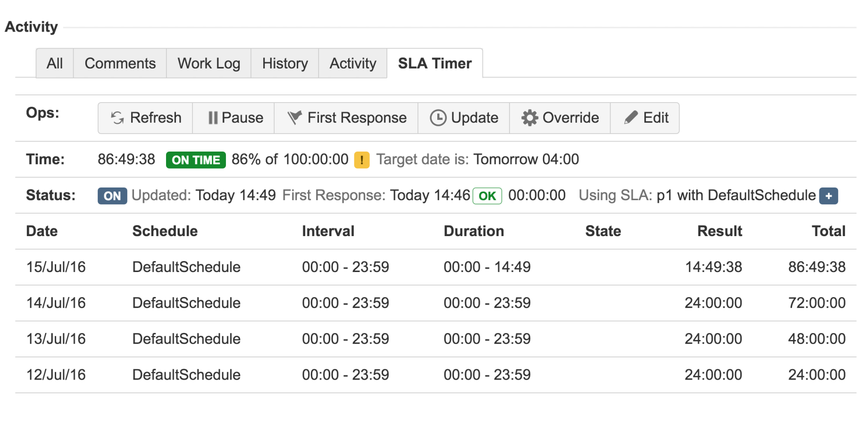Screen dimensions: 868x425
Task: Click Updated time Today 14:49
Action: [x=235, y=195]
